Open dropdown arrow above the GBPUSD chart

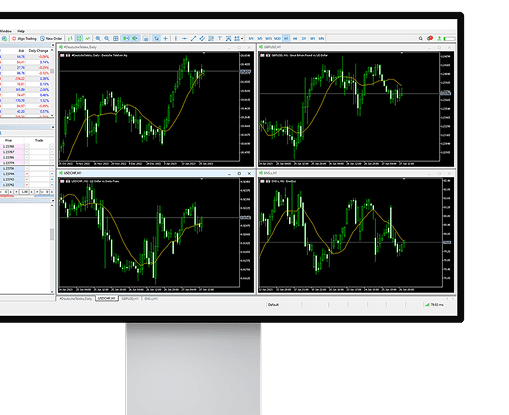click(402, 53)
